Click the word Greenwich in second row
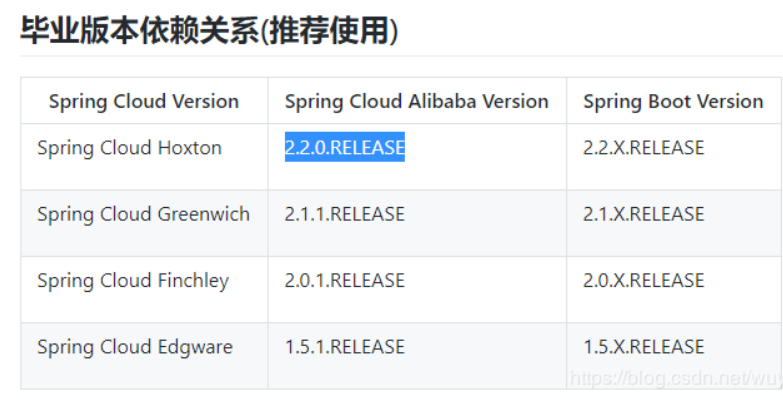The height and width of the screenshot is (400, 783). (x=203, y=214)
